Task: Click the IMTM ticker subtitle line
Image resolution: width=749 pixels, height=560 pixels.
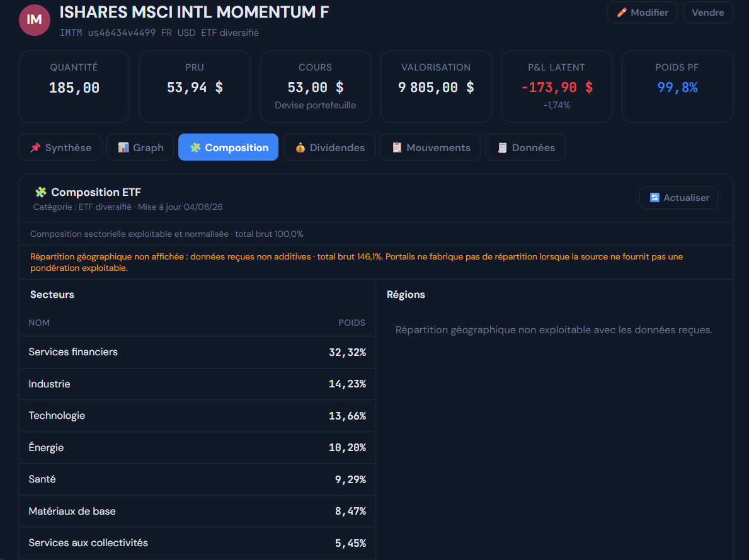Action: (159, 33)
